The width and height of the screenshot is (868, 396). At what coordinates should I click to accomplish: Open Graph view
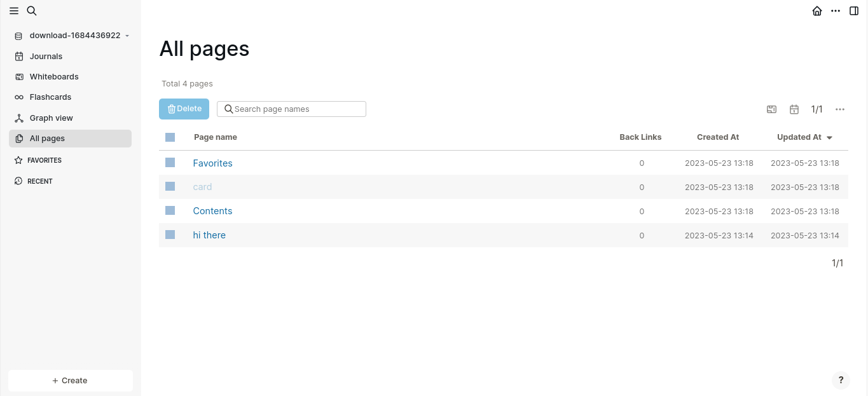click(x=52, y=118)
